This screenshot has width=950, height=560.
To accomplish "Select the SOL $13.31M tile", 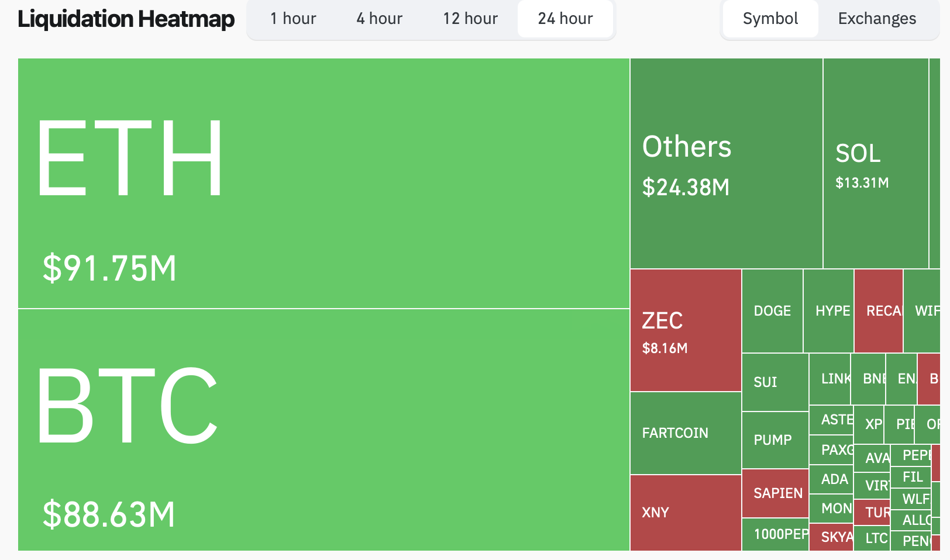I will 875,164.
